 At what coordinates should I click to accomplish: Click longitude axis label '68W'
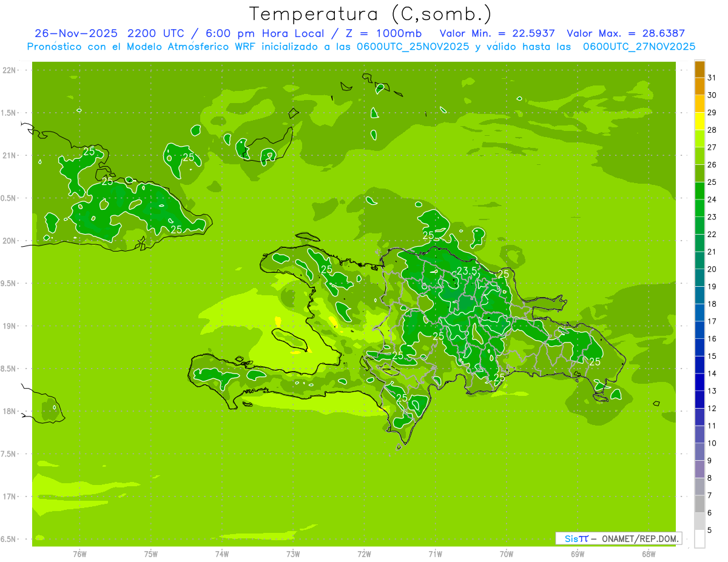649,554
